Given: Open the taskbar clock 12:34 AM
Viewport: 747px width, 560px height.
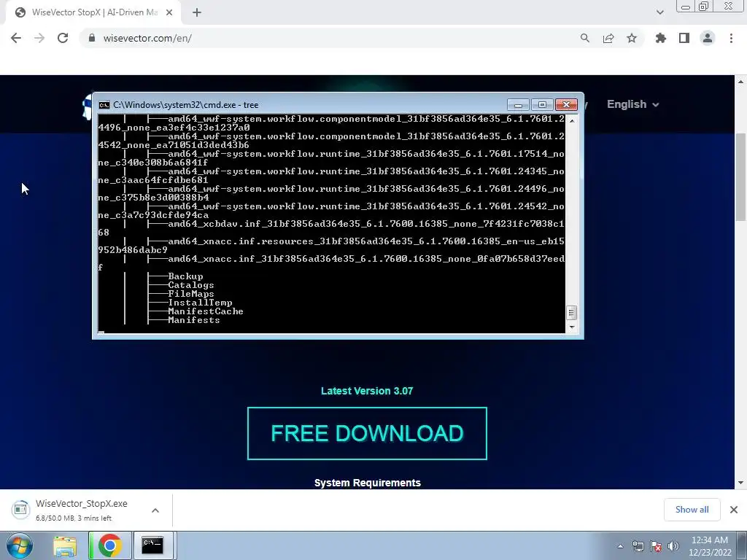Looking at the screenshot, I should (x=710, y=546).
